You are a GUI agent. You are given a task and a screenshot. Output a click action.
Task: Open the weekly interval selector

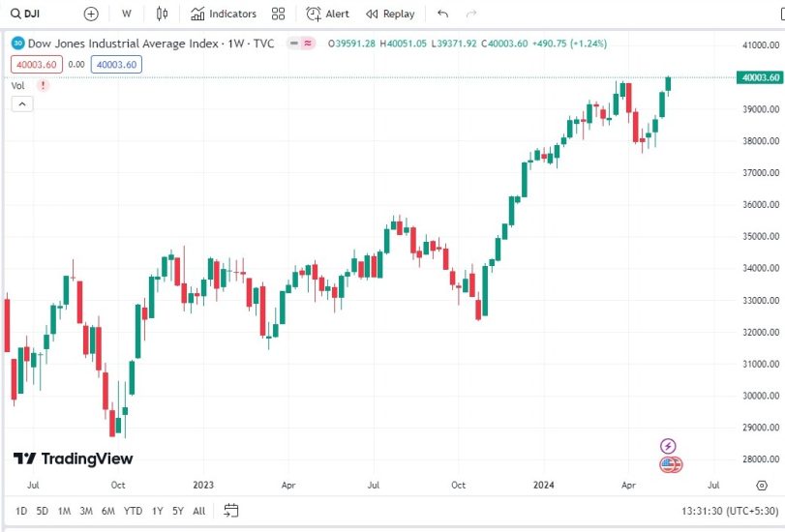127,14
